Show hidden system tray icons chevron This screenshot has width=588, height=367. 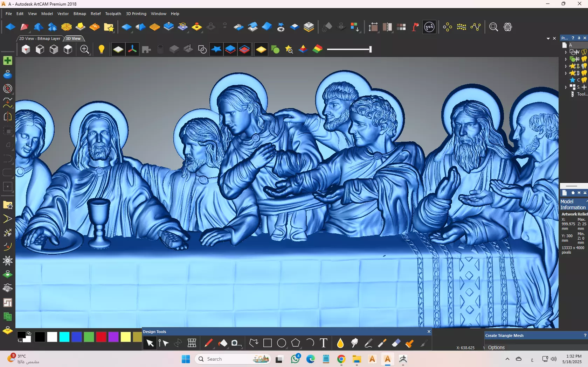coord(507,359)
